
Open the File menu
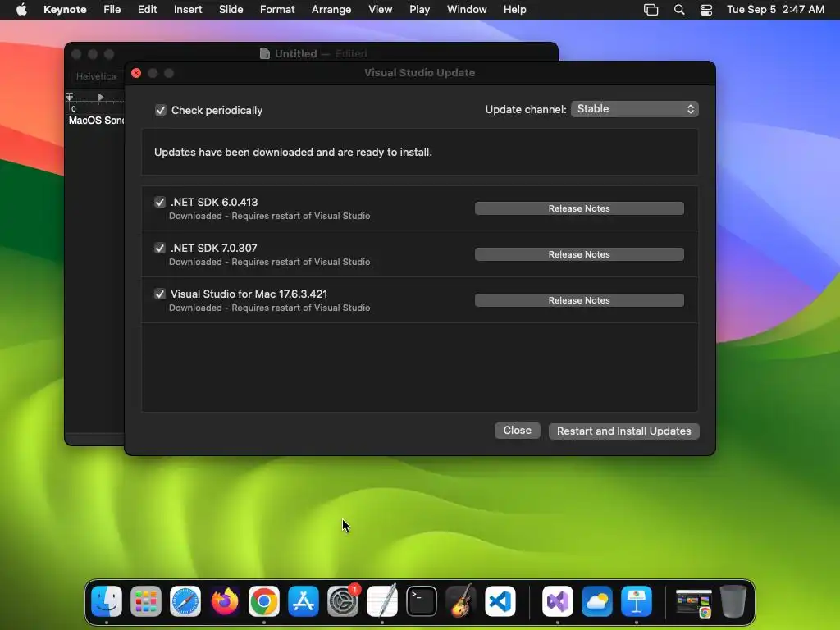(112, 10)
